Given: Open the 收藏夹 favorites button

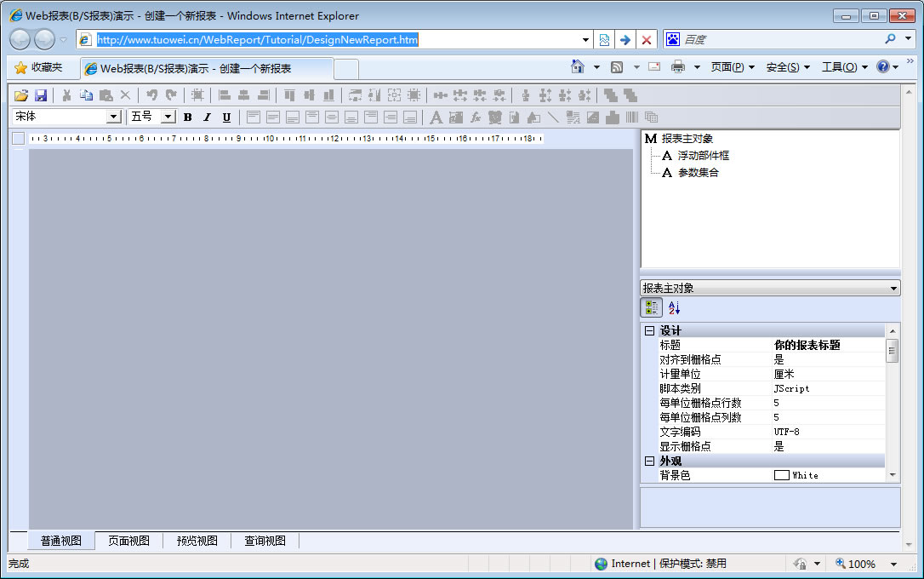Looking at the screenshot, I should coord(38,67).
